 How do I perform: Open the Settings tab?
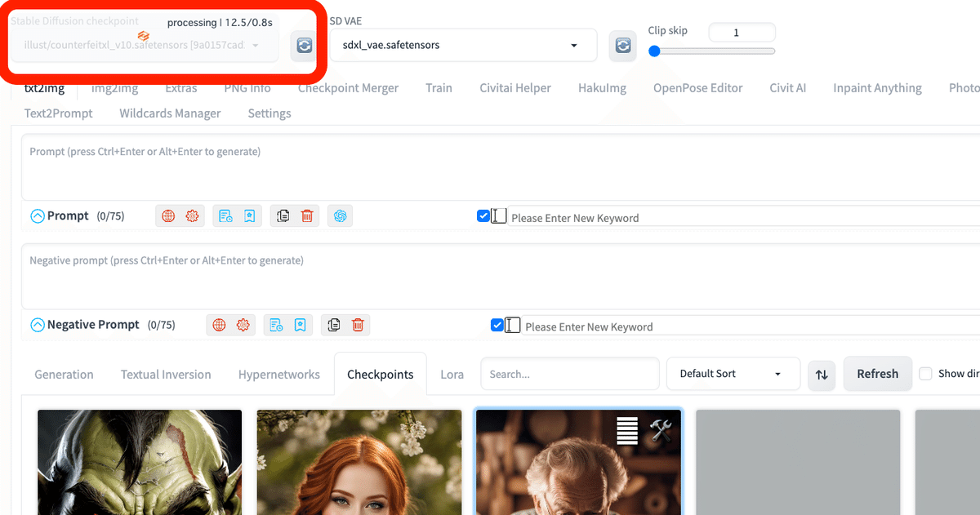pyautogui.click(x=269, y=113)
